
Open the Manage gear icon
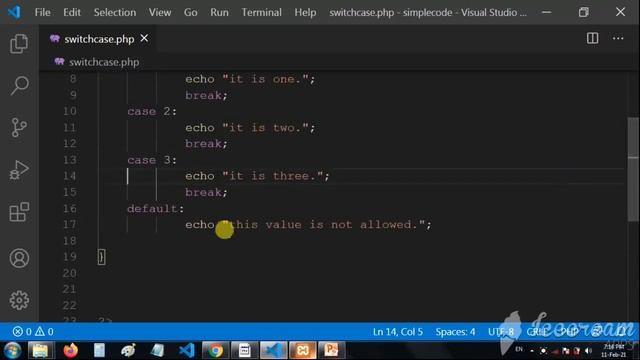pyautogui.click(x=19, y=300)
